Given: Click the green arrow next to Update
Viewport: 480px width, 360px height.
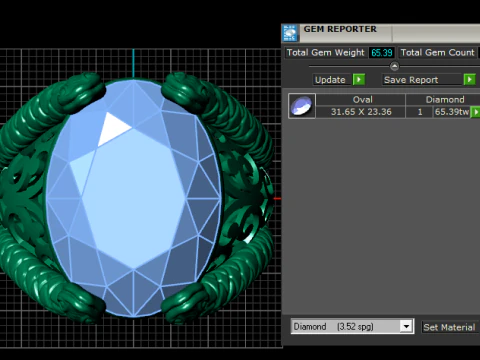Looking at the screenshot, I should 359,80.
